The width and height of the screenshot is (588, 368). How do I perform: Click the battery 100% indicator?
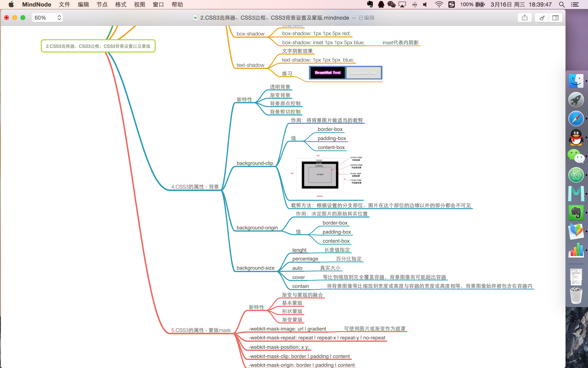pos(472,4)
